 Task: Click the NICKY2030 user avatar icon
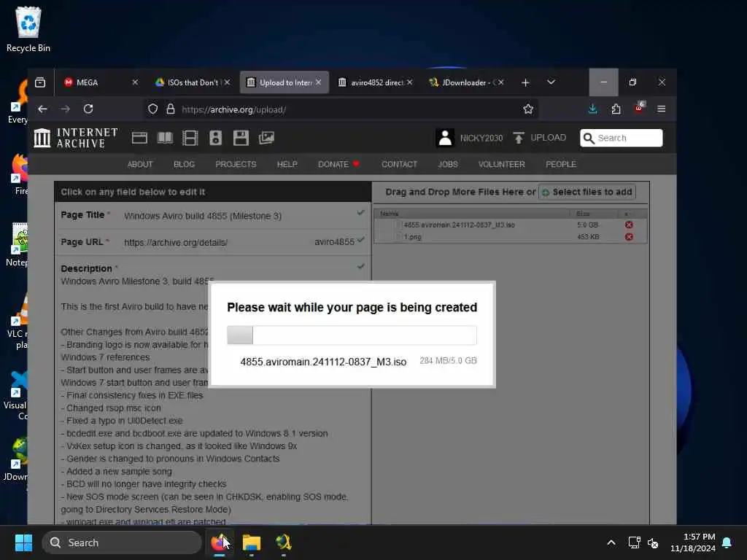pyautogui.click(x=445, y=138)
